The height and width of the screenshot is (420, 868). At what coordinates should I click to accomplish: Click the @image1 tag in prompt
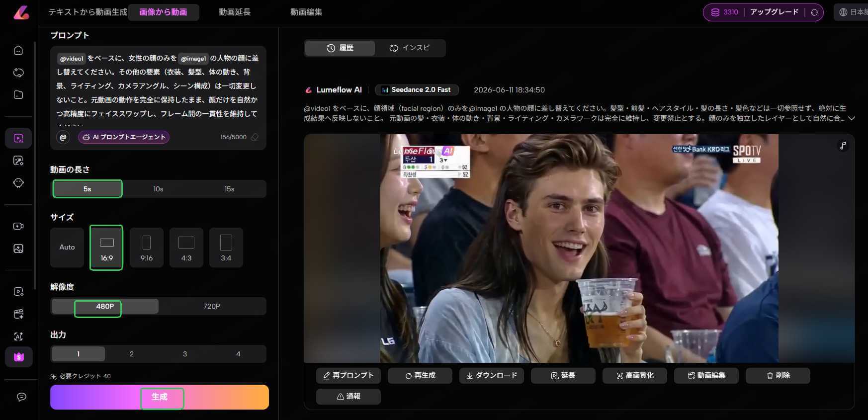[x=193, y=59]
